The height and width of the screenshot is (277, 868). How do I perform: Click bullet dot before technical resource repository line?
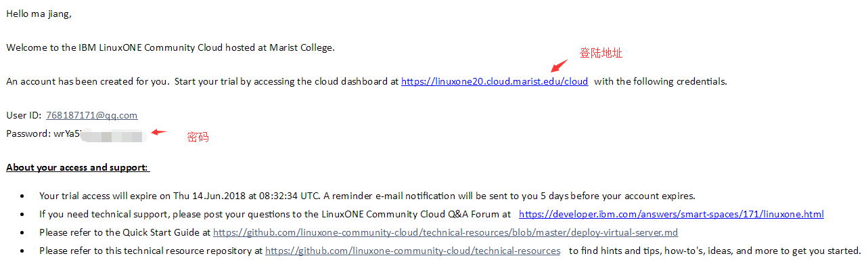point(22,251)
